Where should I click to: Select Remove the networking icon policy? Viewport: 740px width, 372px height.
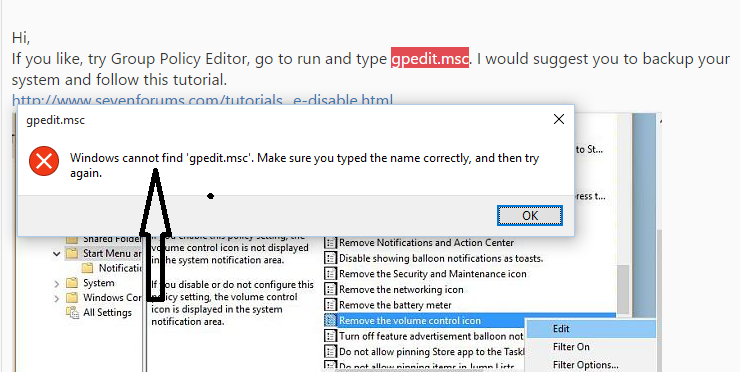coord(401,289)
